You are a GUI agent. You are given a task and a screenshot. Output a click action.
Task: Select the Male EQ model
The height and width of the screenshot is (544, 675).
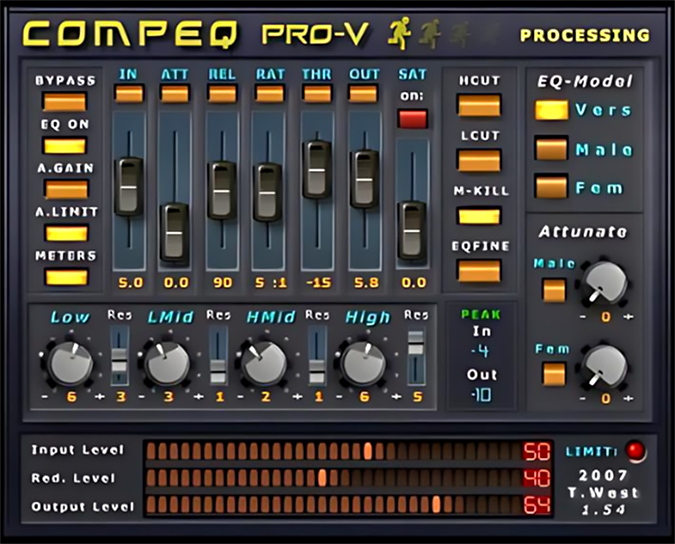551,148
